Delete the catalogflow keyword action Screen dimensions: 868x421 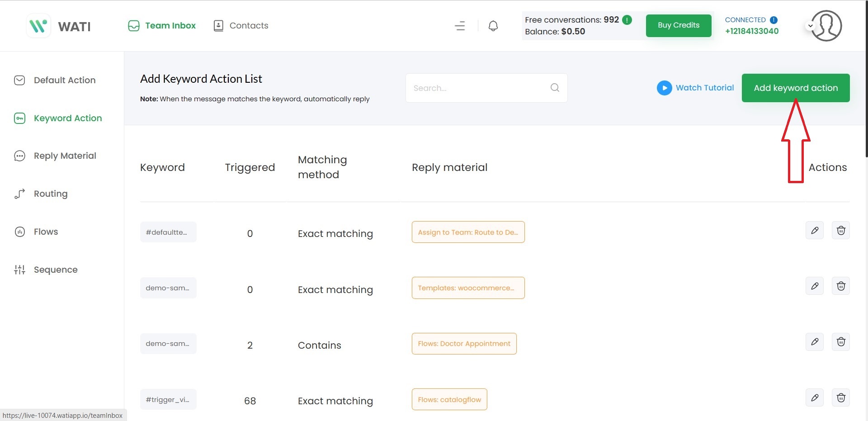[840, 398]
